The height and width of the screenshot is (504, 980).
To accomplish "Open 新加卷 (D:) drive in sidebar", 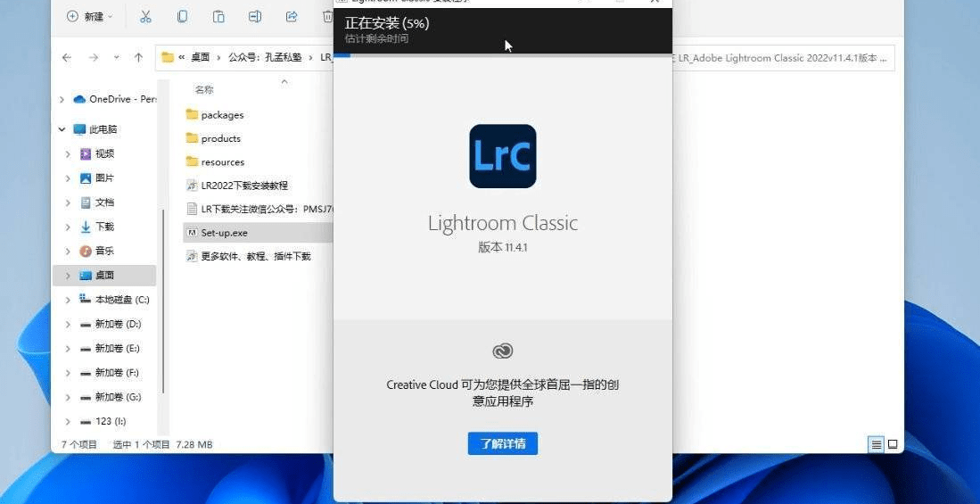I will (111, 324).
